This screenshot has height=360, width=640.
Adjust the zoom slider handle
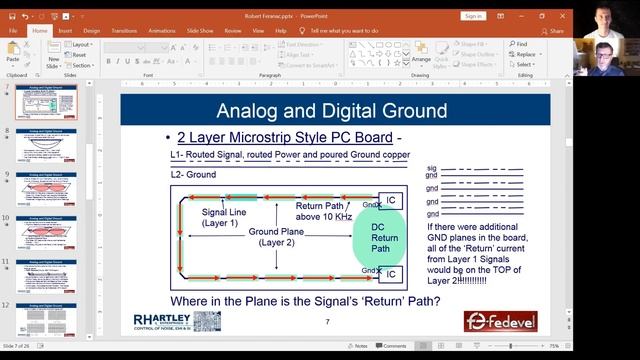coord(511,346)
